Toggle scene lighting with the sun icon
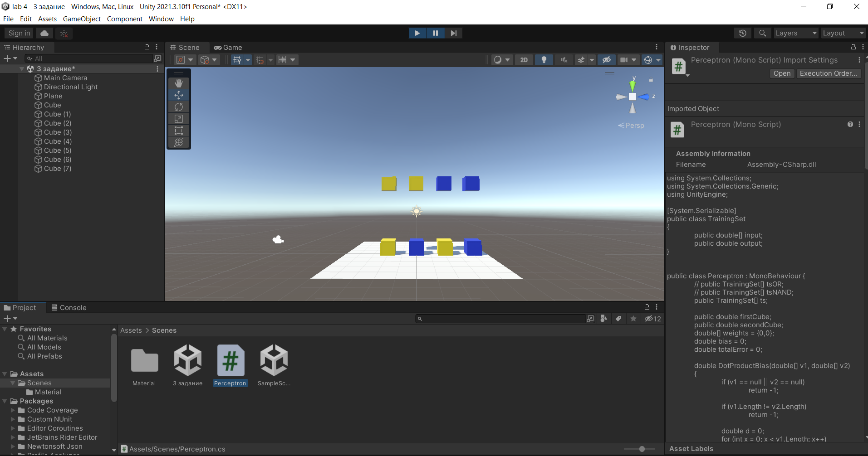Viewport: 868px width, 456px height. point(544,59)
